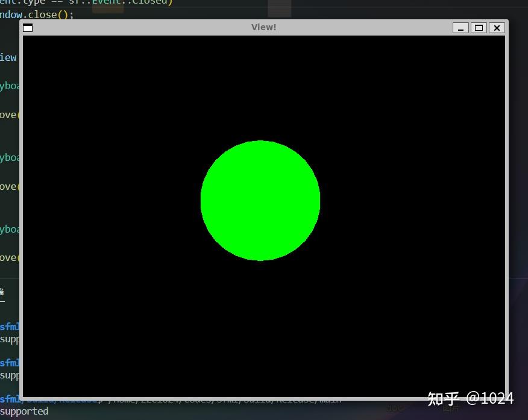Toggle maximize on the View! window
This screenshot has height=420, width=528.
(x=479, y=28)
